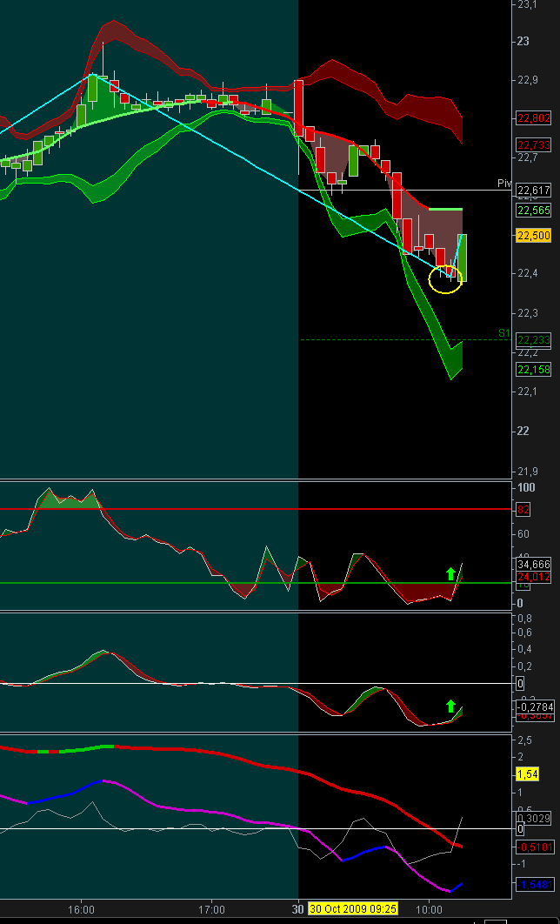
Task: Click the 60 tick on stochastic axis
Action: (x=523, y=534)
